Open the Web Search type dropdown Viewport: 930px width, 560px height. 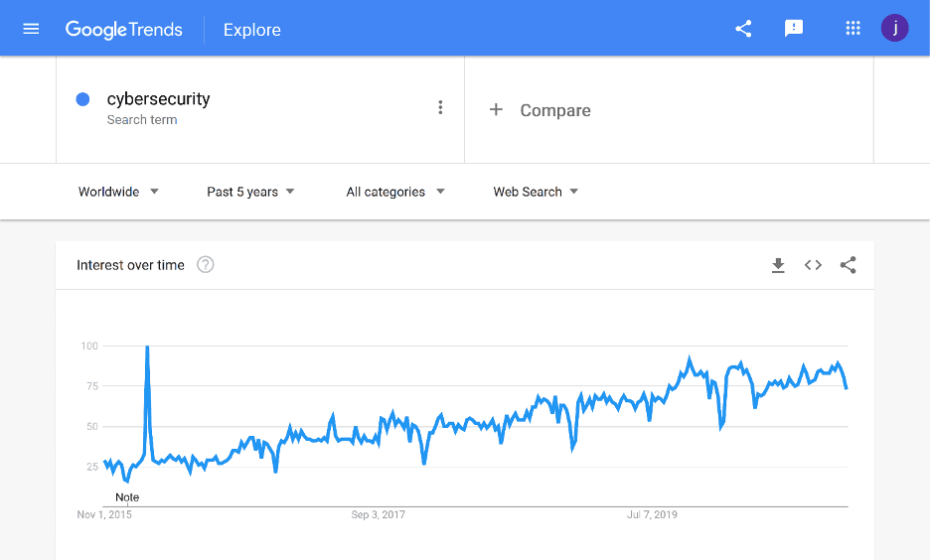tap(535, 192)
